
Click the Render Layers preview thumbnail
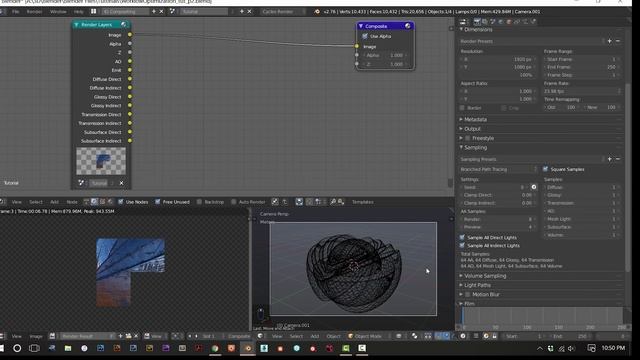click(x=101, y=161)
